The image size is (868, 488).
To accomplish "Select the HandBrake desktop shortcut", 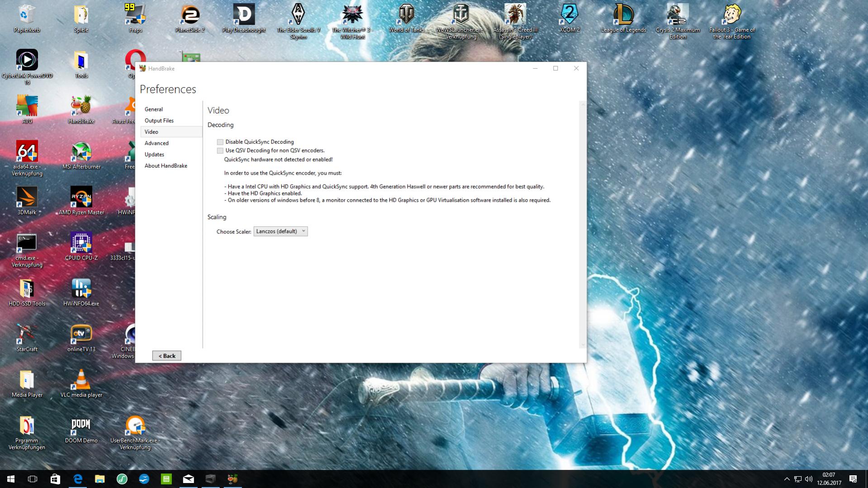I will [x=81, y=109].
